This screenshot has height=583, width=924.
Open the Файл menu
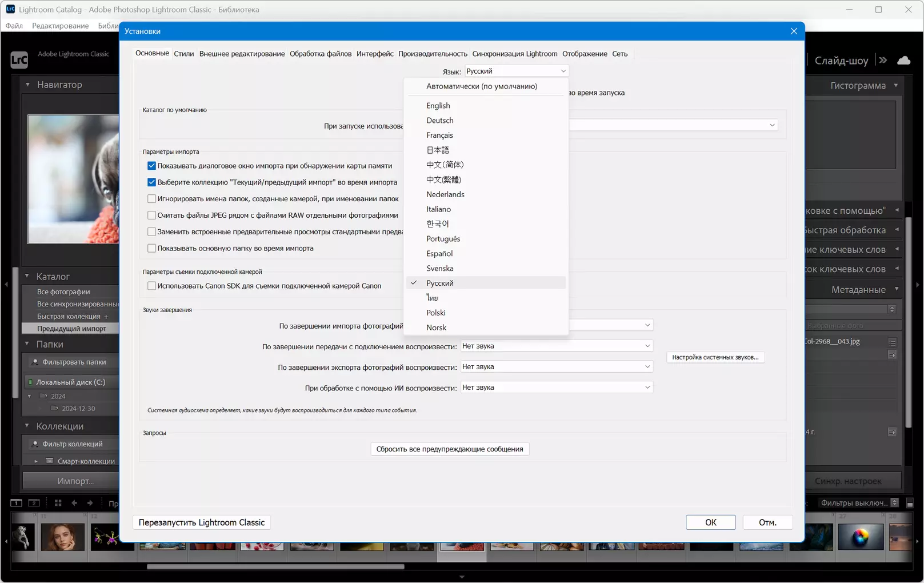pyautogui.click(x=14, y=26)
